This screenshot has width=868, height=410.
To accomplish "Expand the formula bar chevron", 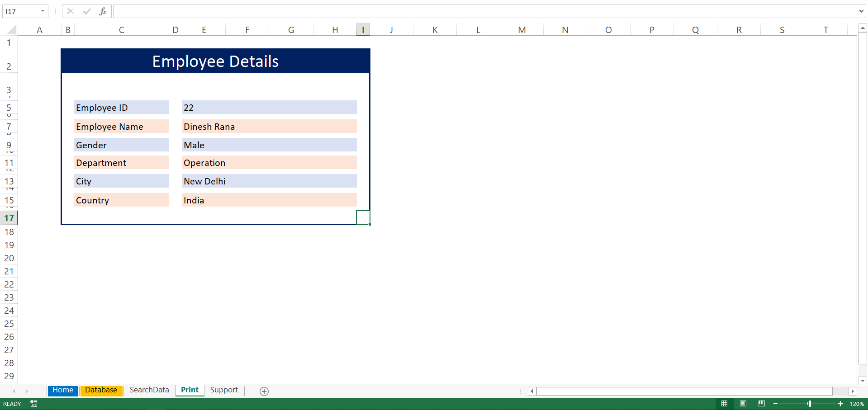I will pyautogui.click(x=861, y=11).
